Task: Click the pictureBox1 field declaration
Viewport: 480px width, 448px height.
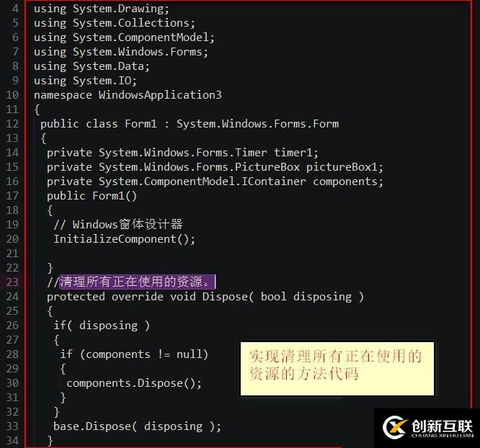Action: [x=215, y=167]
